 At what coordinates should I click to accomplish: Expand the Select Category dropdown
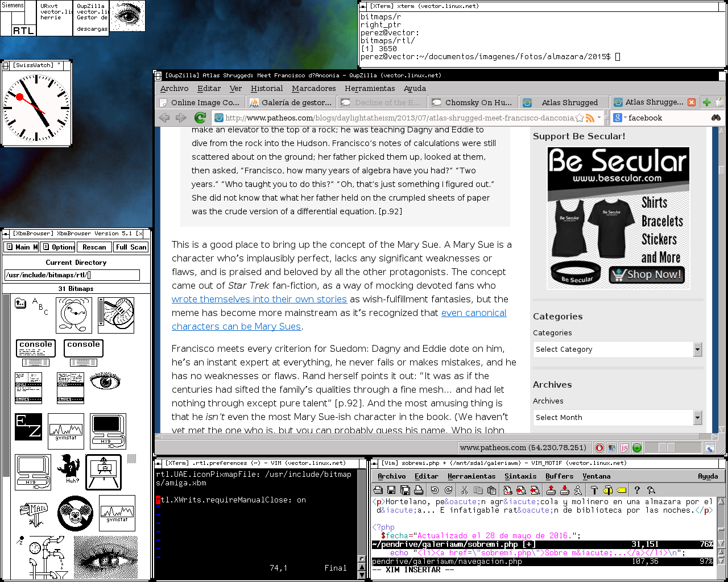pos(697,349)
